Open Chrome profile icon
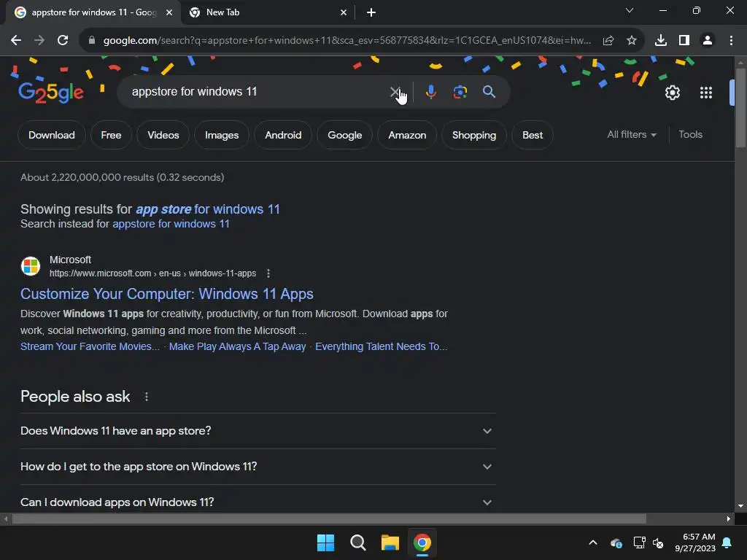 708,41
